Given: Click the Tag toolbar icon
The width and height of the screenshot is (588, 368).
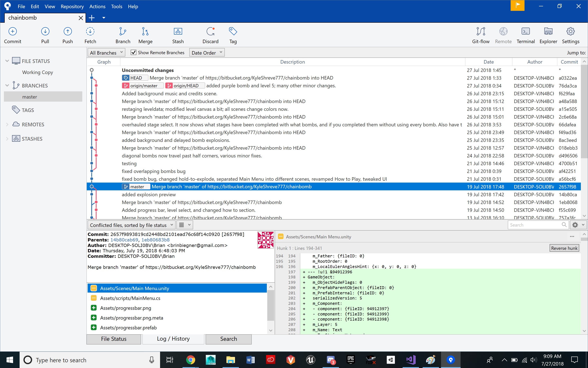Looking at the screenshot, I should [x=233, y=35].
